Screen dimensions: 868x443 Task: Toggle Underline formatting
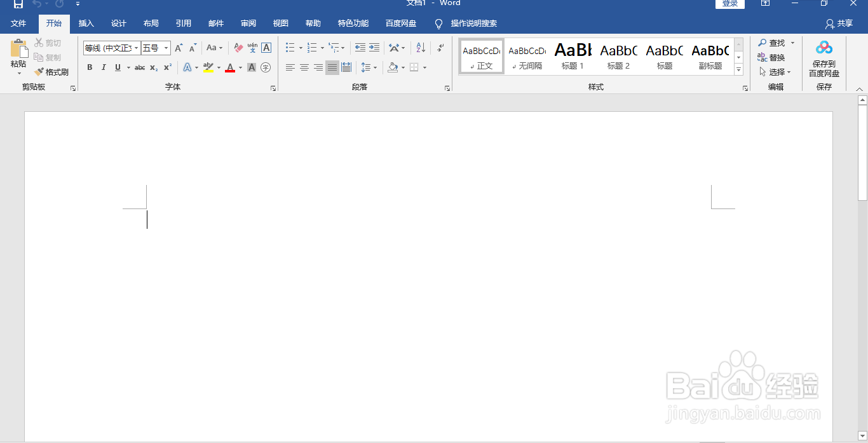coord(118,67)
